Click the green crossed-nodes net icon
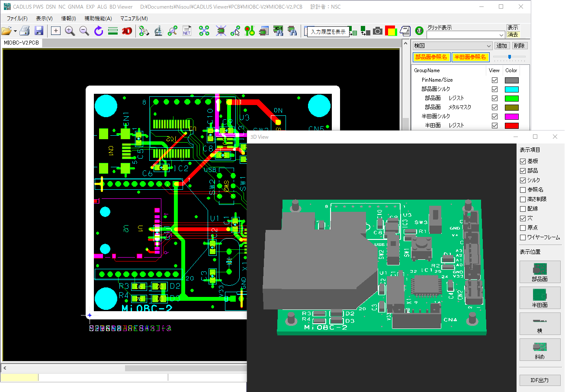565x392 pixels. click(x=204, y=31)
